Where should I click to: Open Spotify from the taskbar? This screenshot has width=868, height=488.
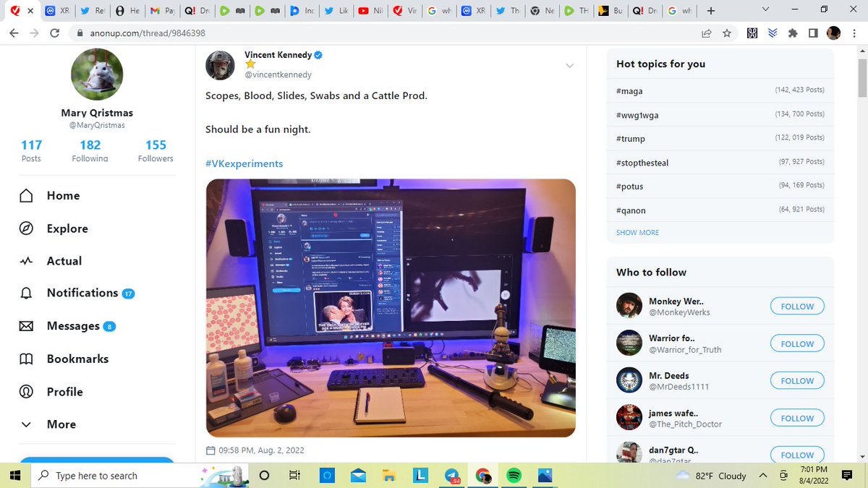coord(514,475)
